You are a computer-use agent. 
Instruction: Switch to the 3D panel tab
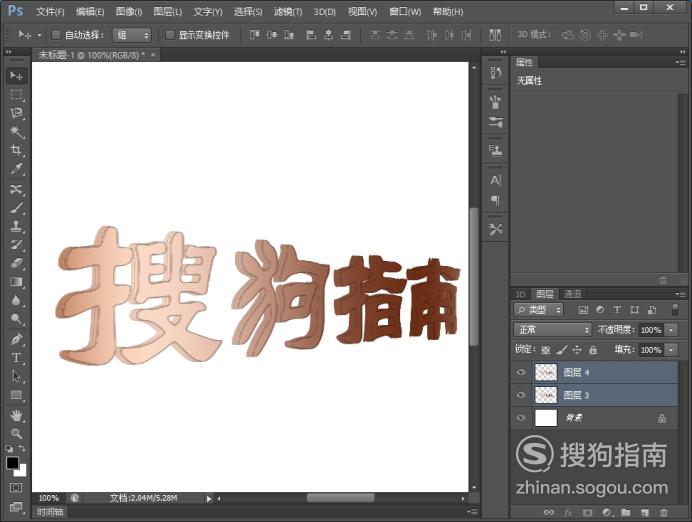521,294
